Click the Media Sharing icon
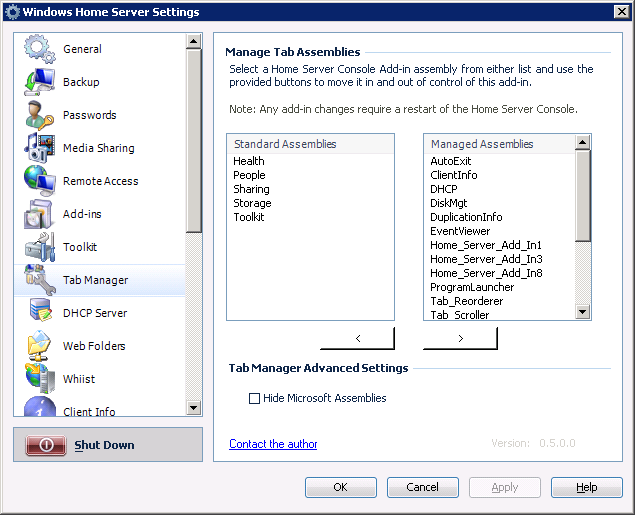635x515 pixels. point(39,148)
